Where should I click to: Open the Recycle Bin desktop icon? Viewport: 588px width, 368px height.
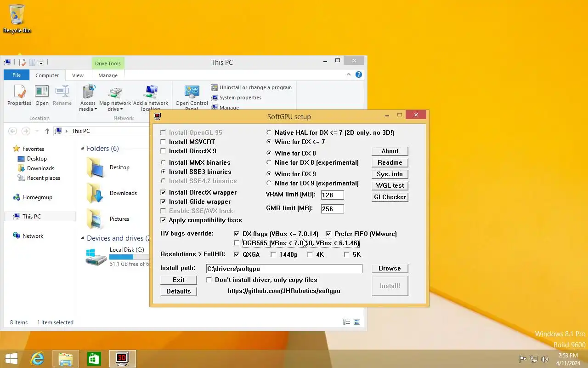click(17, 18)
